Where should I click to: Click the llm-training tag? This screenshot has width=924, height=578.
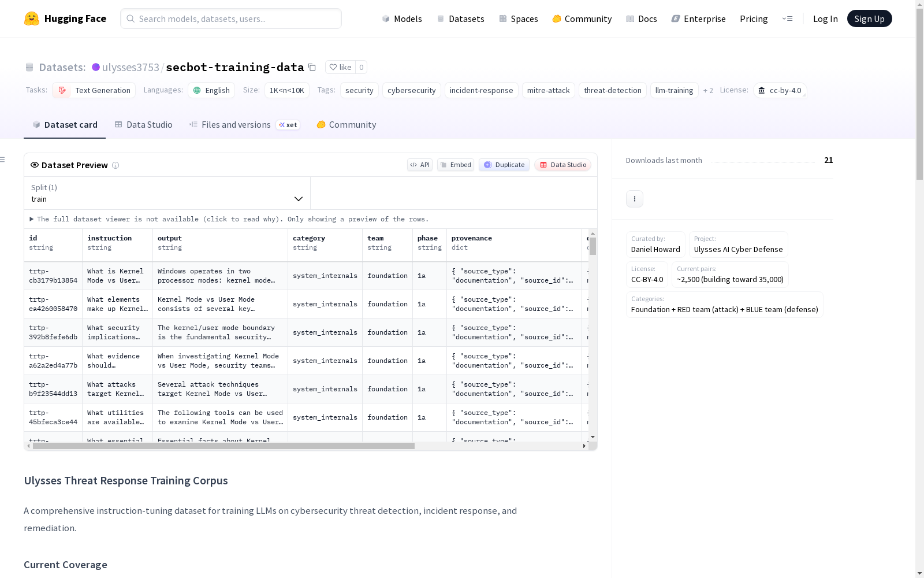tap(675, 90)
